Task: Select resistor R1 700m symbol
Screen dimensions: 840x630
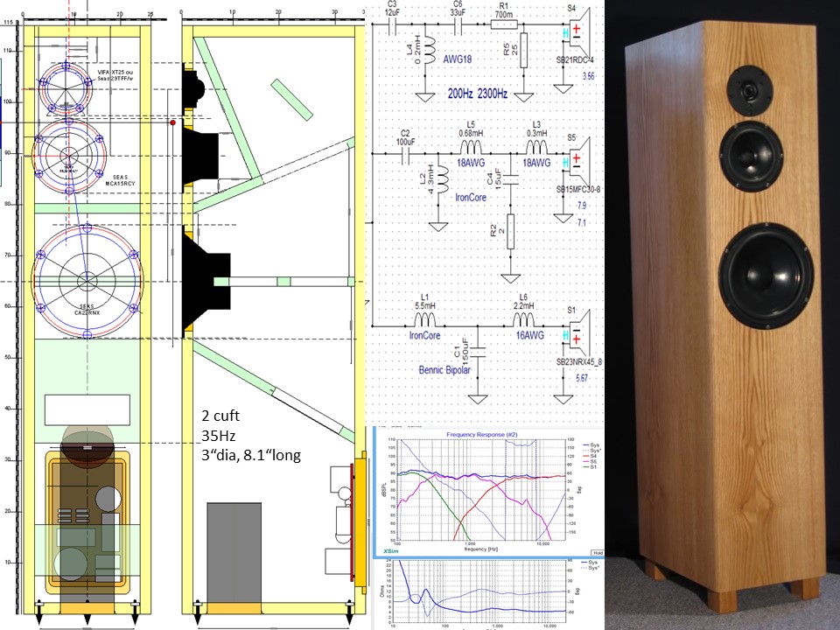Action: click(x=504, y=24)
